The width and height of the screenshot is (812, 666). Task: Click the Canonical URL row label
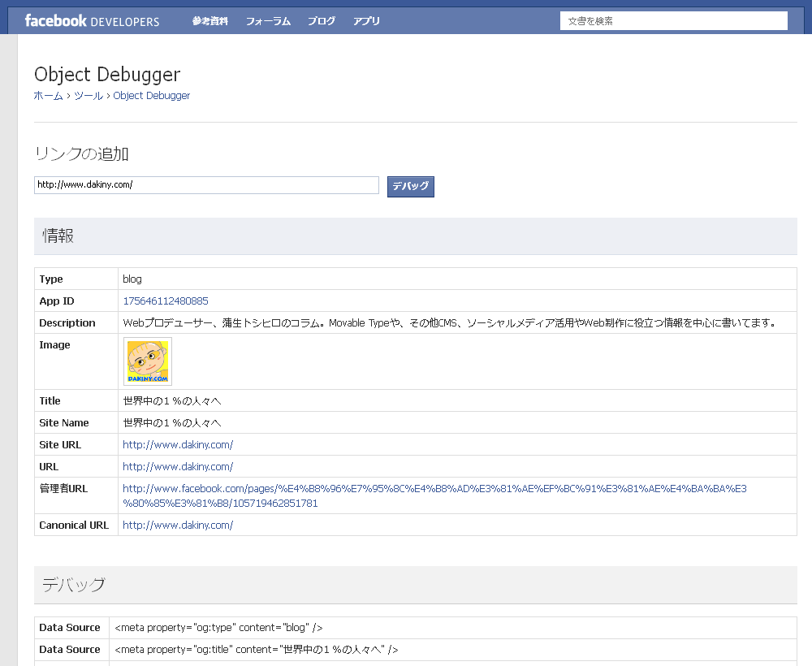[x=74, y=525]
